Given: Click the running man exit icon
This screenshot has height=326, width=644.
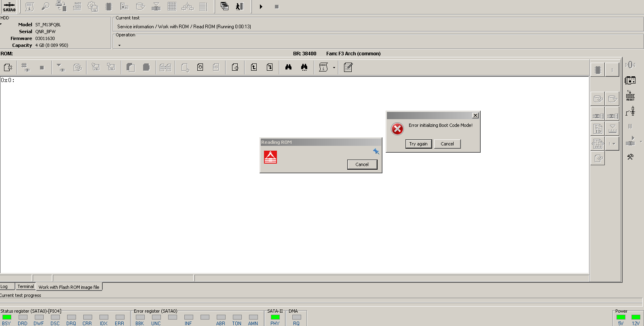Looking at the screenshot, I should [240, 6].
